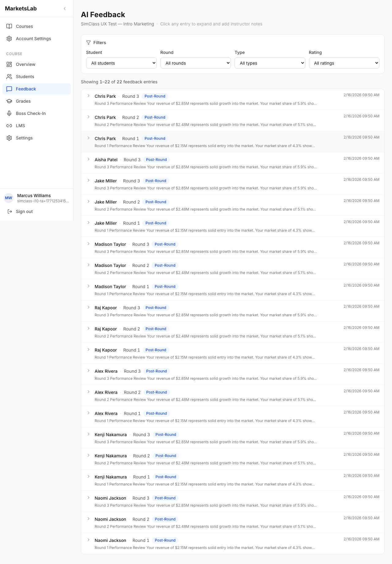The height and width of the screenshot is (564, 392).
Task: Click the Grades graduation cap icon
Action: pos(9,101)
